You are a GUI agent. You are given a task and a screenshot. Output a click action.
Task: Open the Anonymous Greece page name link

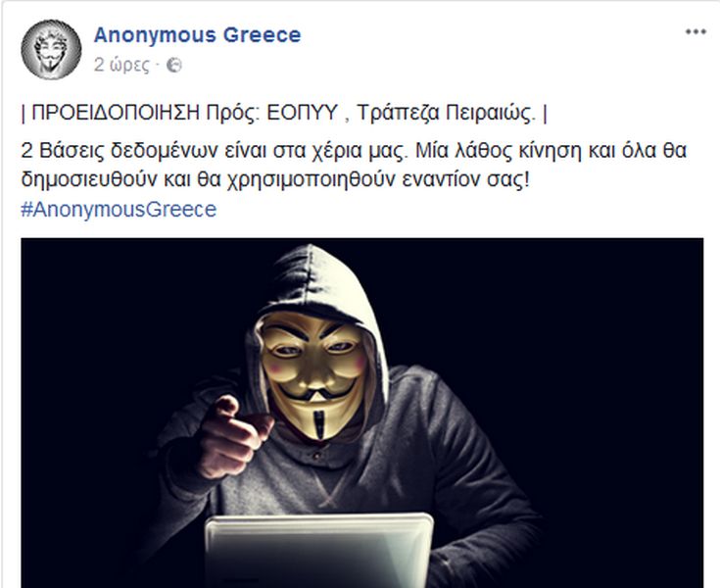point(198,35)
